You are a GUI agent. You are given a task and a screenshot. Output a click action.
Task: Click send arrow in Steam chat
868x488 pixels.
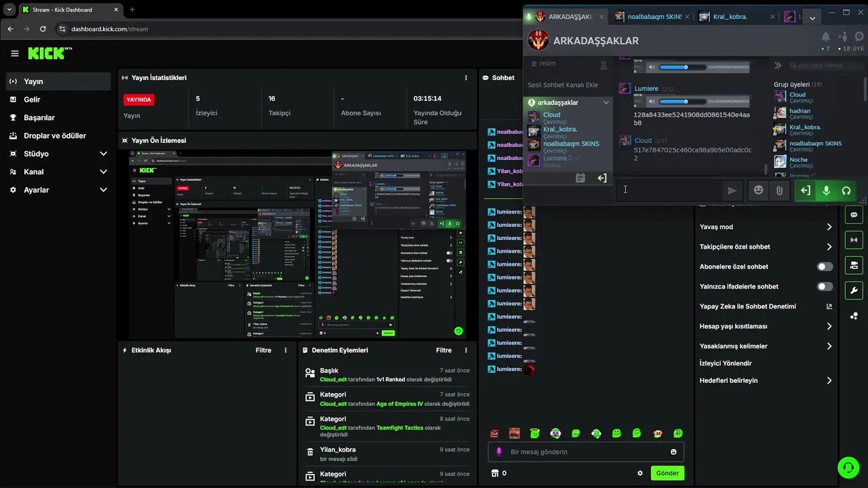tap(732, 190)
